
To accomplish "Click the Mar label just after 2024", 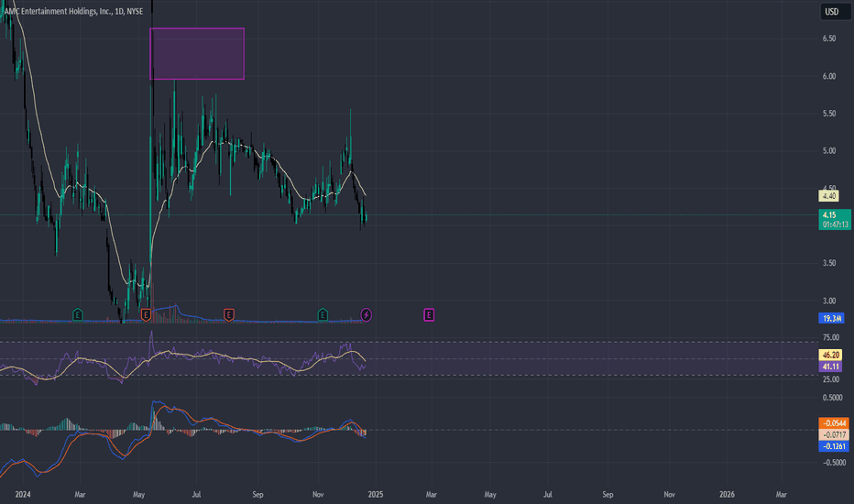I will point(80,495).
